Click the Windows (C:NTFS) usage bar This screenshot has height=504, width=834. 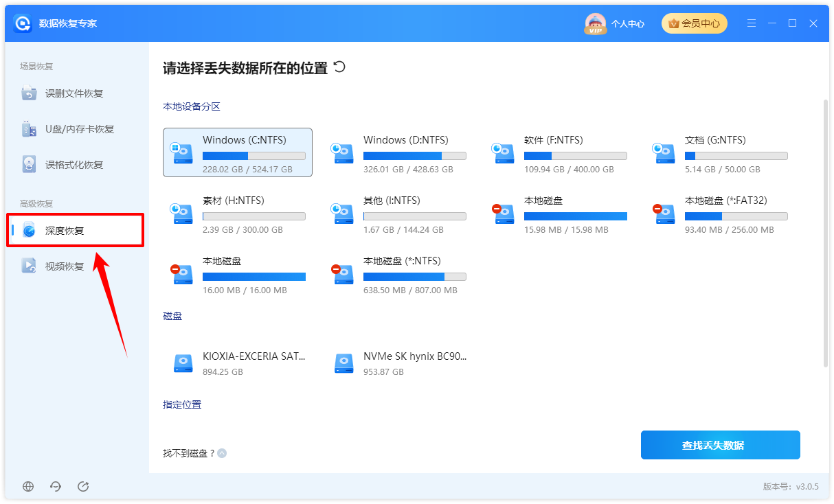(x=254, y=156)
